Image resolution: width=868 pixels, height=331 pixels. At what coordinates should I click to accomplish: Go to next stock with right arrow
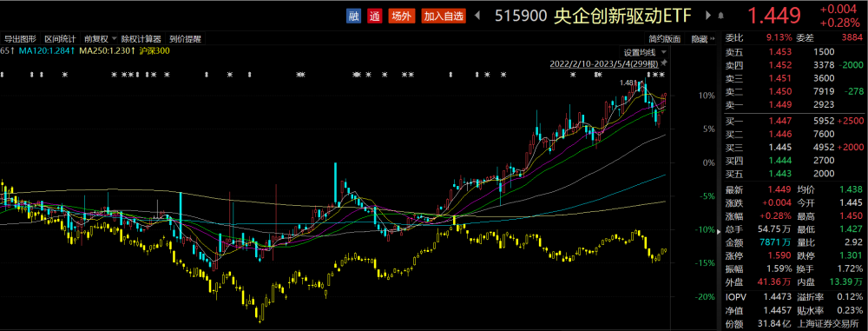coord(708,17)
